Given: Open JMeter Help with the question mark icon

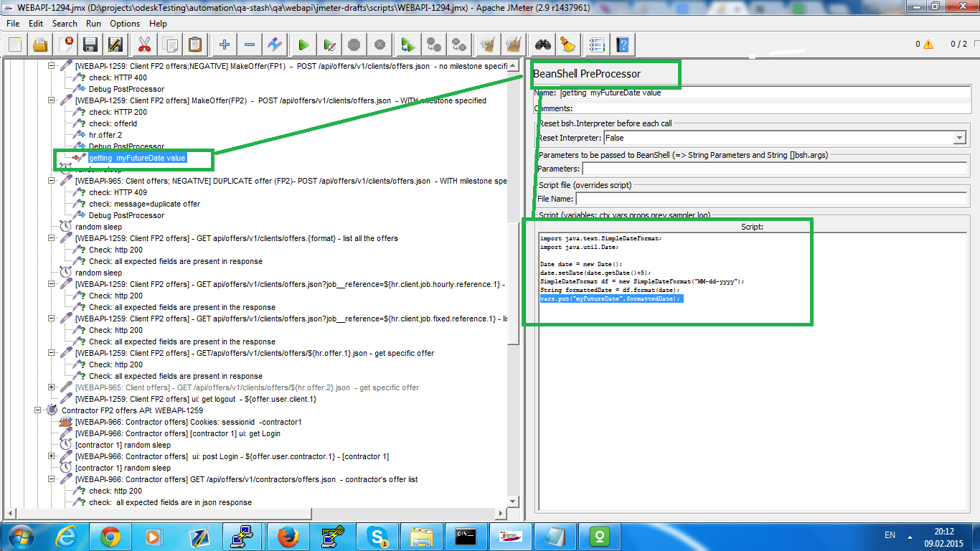Looking at the screenshot, I should [x=623, y=44].
